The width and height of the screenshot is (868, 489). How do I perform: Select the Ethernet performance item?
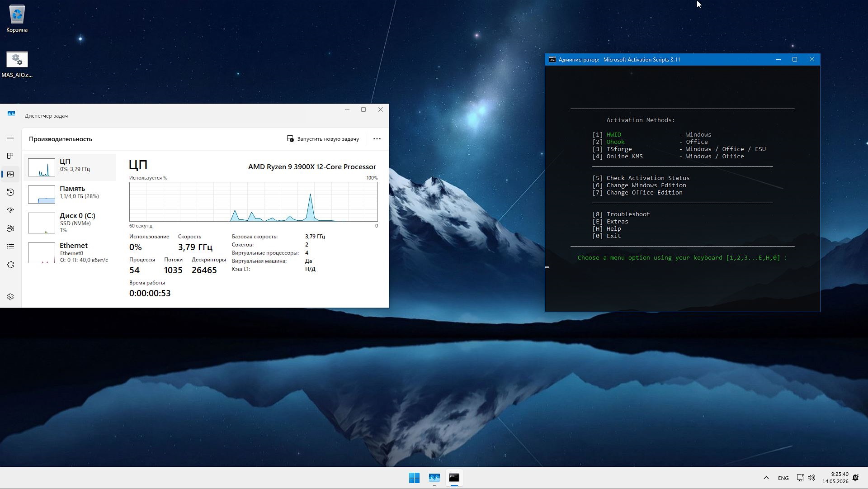coord(70,252)
